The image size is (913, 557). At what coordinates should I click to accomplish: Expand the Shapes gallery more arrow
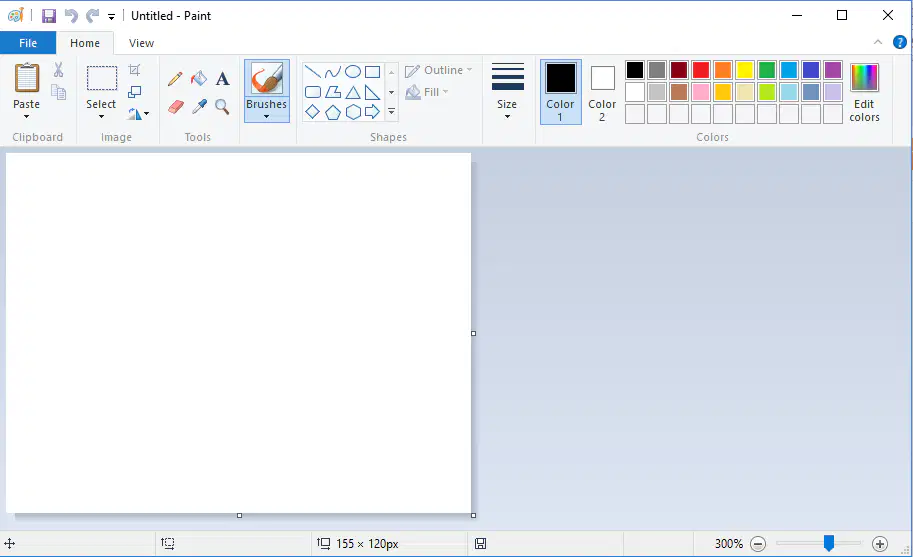click(x=391, y=112)
